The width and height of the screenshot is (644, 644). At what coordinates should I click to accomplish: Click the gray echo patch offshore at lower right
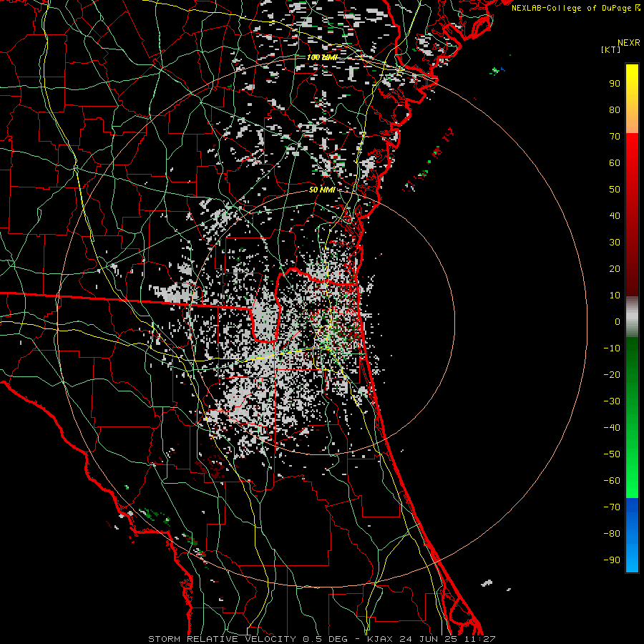[x=487, y=582]
